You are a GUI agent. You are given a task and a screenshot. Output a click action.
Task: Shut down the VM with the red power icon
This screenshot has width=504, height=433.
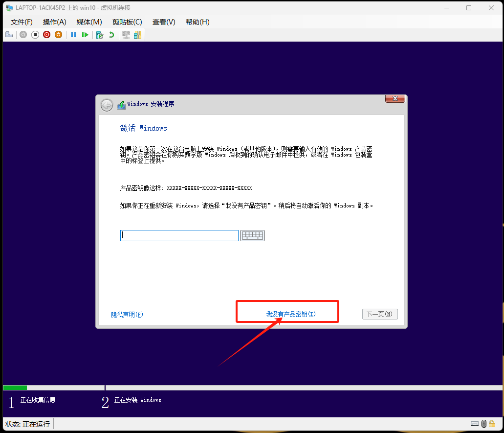pyautogui.click(x=46, y=35)
